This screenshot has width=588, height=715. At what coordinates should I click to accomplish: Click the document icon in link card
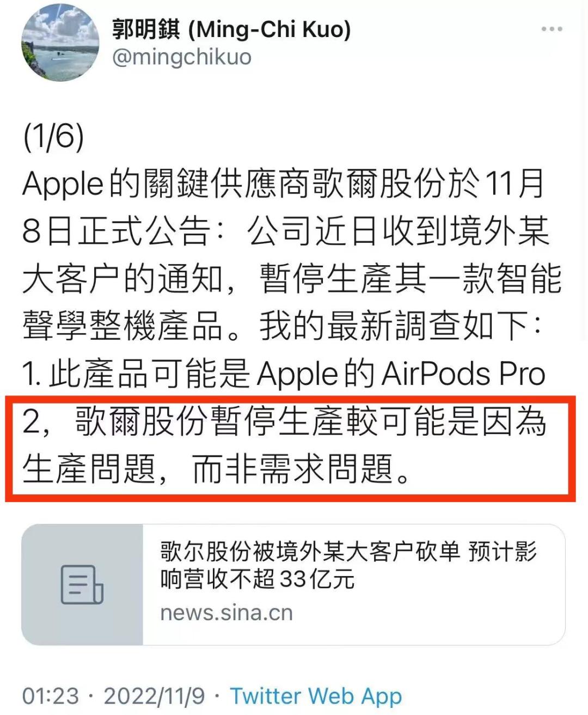pyautogui.click(x=82, y=585)
